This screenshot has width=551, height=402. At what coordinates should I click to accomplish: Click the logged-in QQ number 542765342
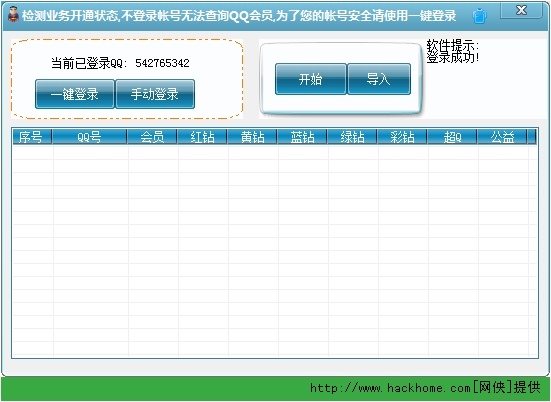[162, 63]
